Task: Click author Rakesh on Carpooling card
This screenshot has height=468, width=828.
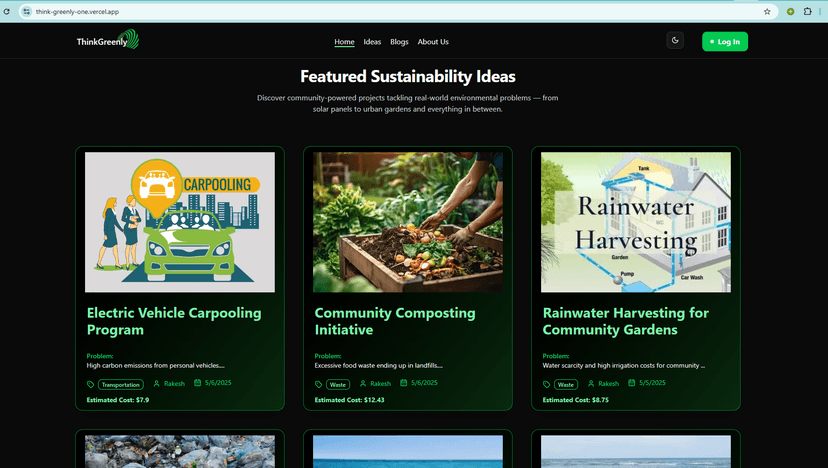Action: 174,383
